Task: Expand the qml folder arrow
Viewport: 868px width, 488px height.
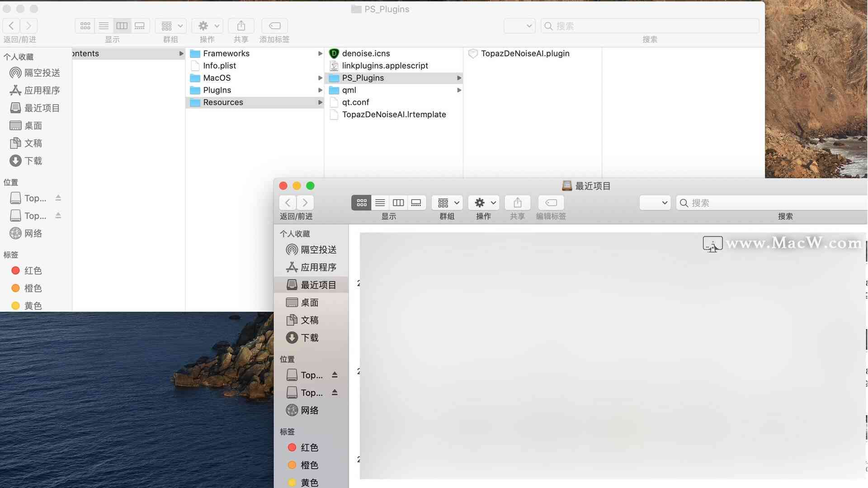Action: pos(459,90)
